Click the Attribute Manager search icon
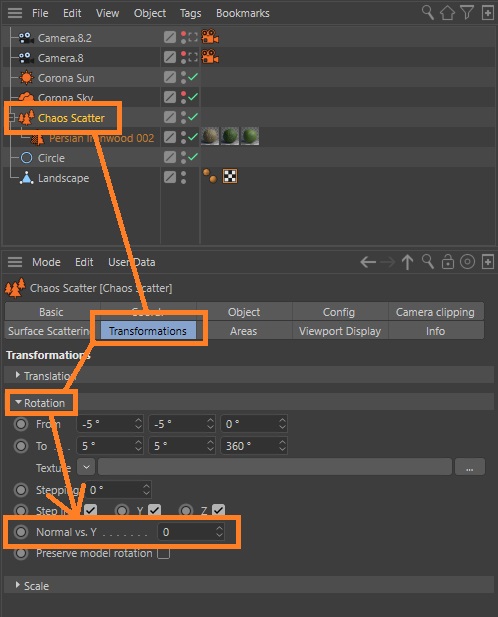498x617 pixels. tap(428, 262)
